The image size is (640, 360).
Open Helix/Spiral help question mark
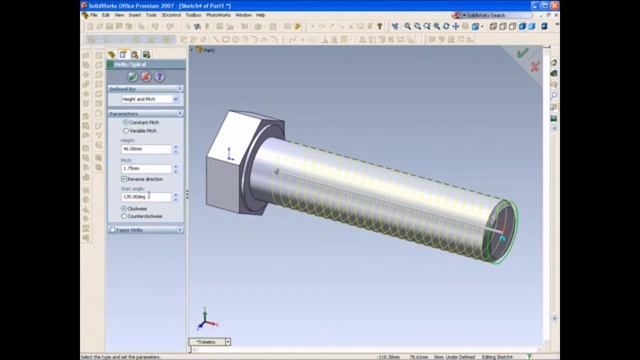pos(159,76)
